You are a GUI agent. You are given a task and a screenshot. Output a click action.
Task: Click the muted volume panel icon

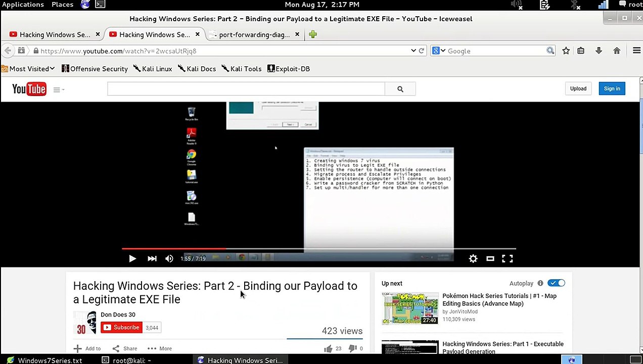pos(516,5)
